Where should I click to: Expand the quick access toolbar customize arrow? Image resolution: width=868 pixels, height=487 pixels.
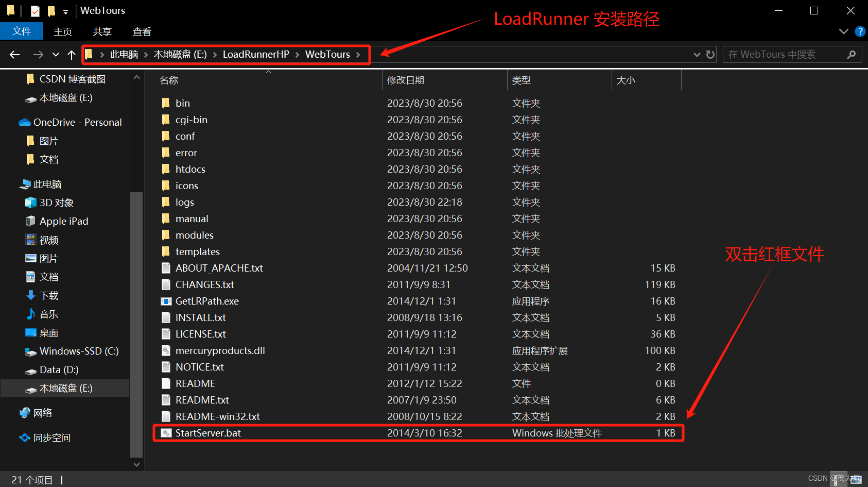(x=65, y=11)
